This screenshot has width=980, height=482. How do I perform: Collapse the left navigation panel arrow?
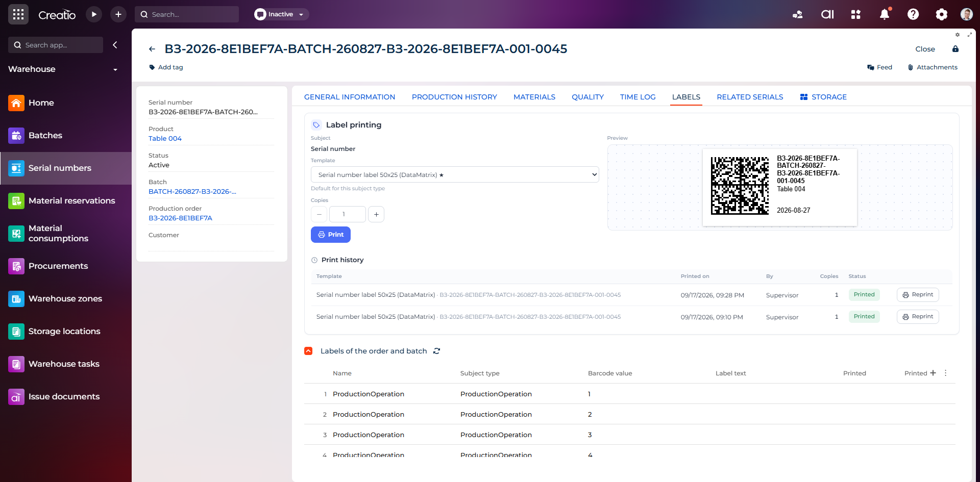[115, 45]
